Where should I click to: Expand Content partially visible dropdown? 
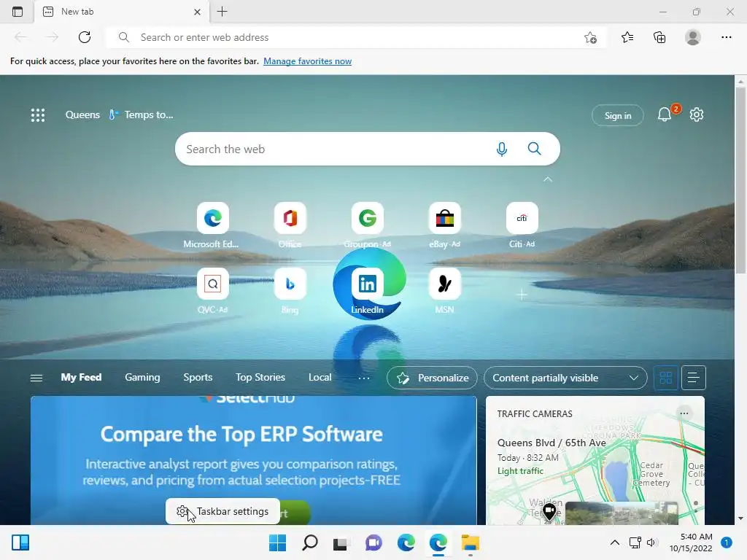tap(565, 378)
